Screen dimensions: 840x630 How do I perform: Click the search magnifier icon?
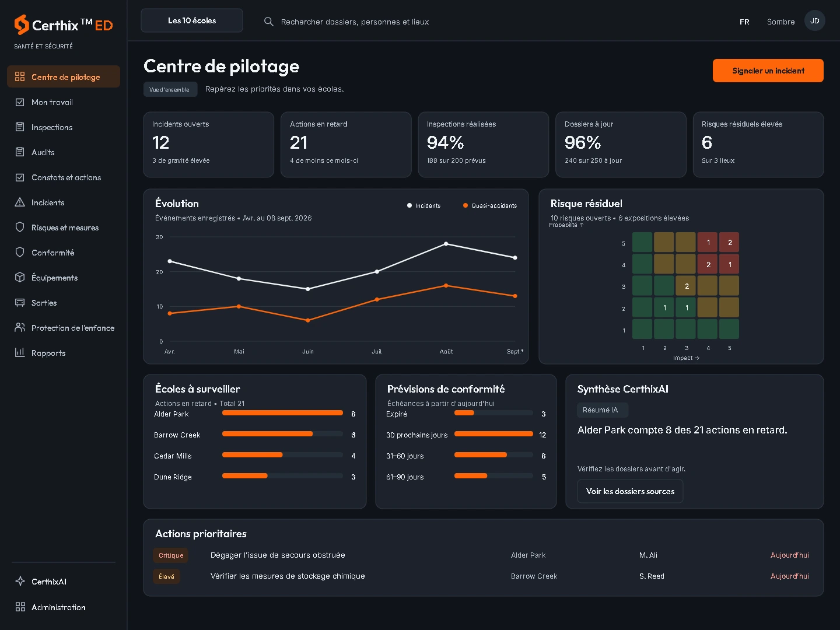269,22
